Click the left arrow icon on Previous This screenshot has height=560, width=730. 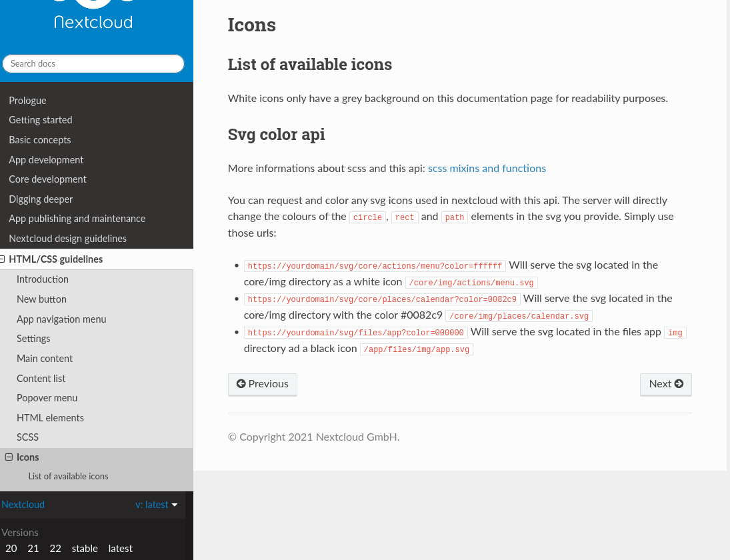(x=241, y=383)
